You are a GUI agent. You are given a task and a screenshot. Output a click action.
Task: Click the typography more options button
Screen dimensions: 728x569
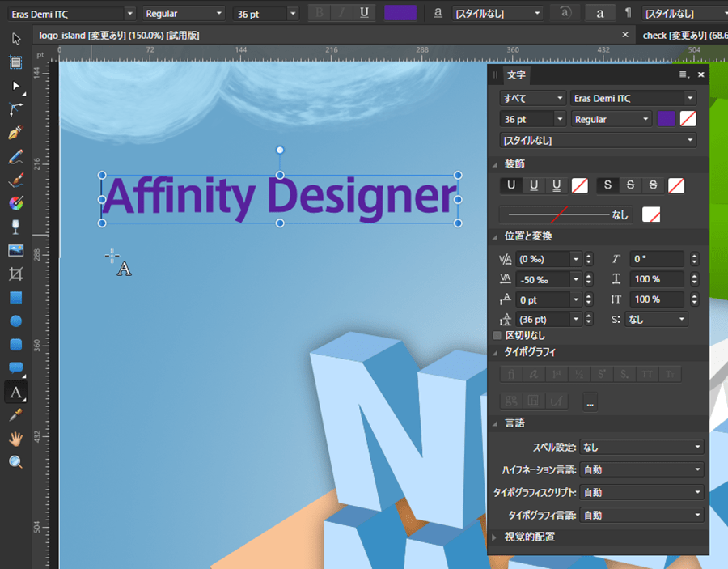pos(590,401)
